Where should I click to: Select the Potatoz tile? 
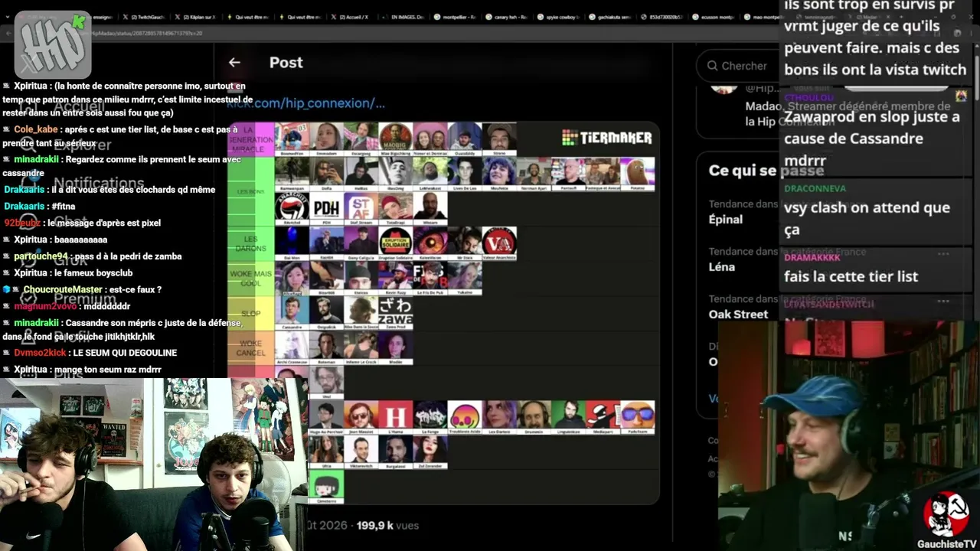click(x=637, y=174)
